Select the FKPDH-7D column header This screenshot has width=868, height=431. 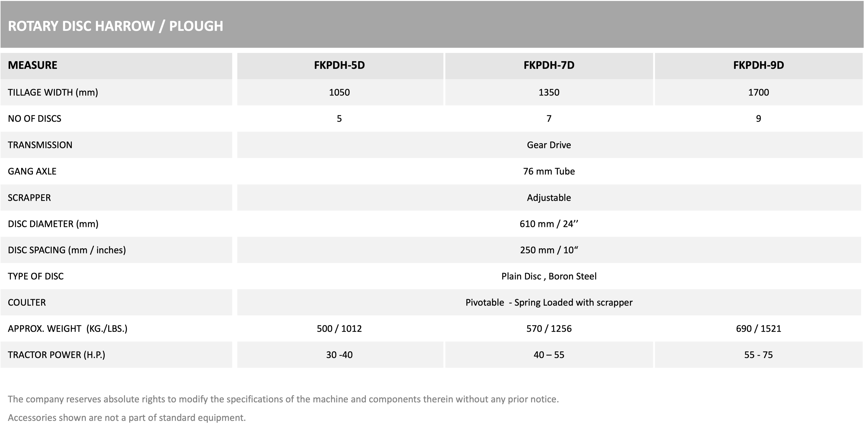(x=549, y=65)
